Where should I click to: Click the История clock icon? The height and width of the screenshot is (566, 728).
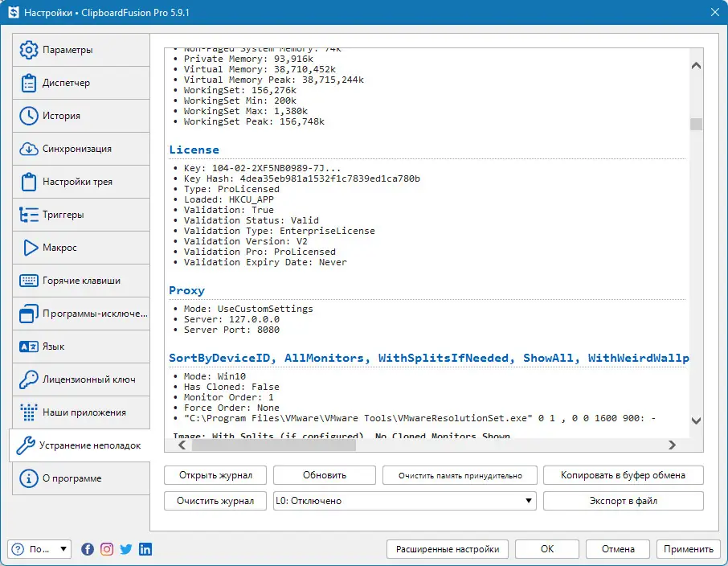(29, 116)
